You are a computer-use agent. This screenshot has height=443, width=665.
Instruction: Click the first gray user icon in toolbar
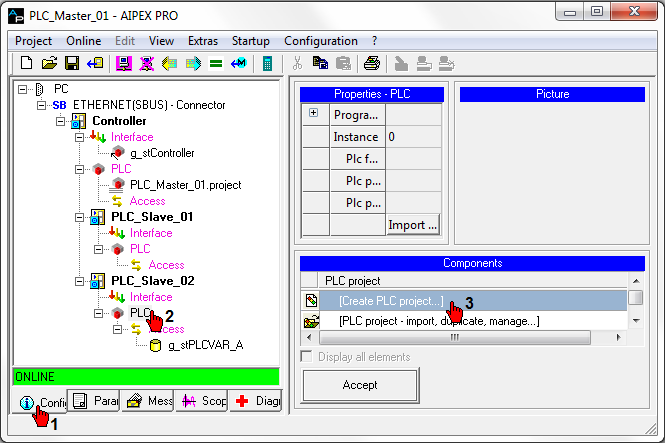pos(401,64)
